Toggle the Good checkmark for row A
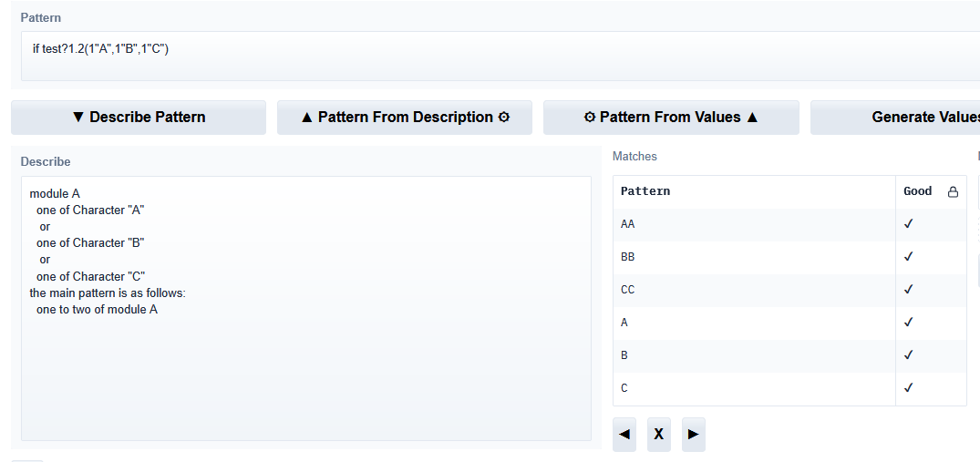Image resolution: width=980 pixels, height=462 pixels. click(x=908, y=323)
